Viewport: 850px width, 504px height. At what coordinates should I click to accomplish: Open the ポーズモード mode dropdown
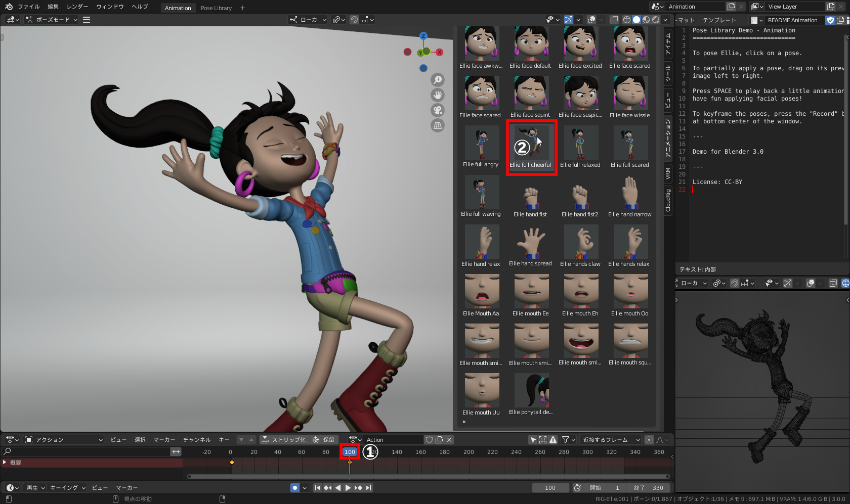tap(52, 20)
